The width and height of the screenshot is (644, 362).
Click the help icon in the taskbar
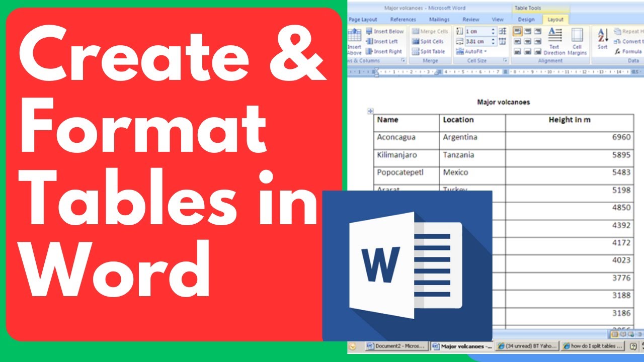pos(633,346)
